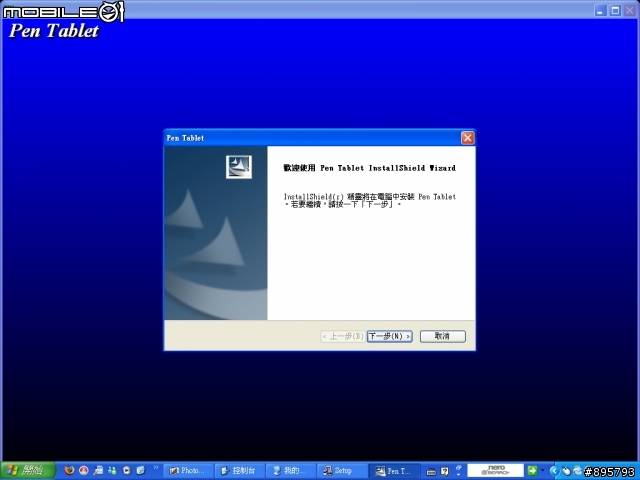Click the first icon in the system tray
The image size is (640, 480).
pos(566,471)
